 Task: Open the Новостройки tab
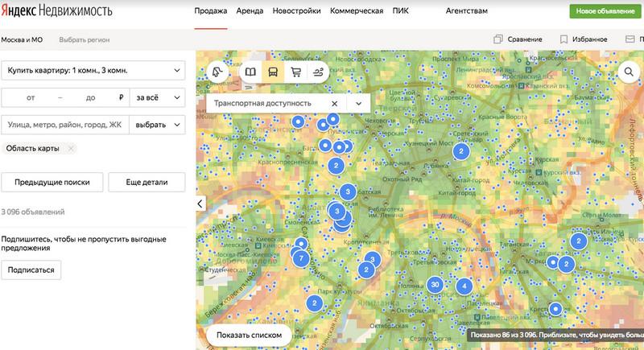click(296, 11)
